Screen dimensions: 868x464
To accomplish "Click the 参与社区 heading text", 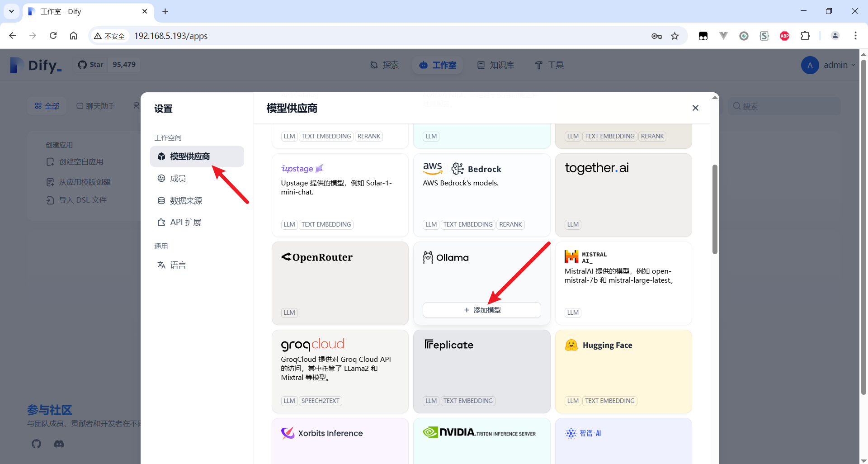I will tap(50, 410).
